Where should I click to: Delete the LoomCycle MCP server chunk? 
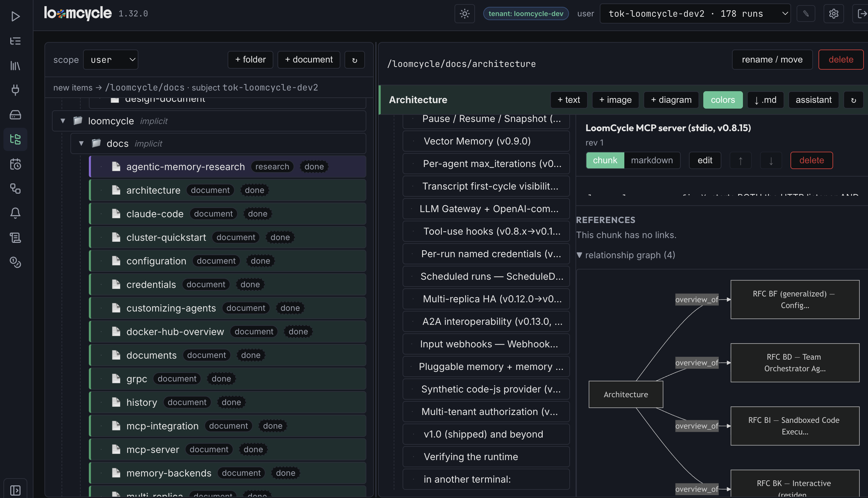point(811,161)
